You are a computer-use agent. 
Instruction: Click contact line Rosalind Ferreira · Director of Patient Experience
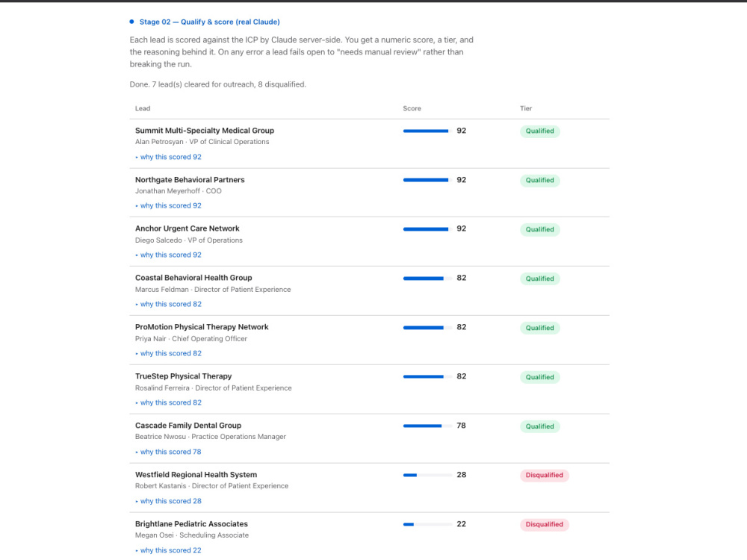click(x=214, y=388)
